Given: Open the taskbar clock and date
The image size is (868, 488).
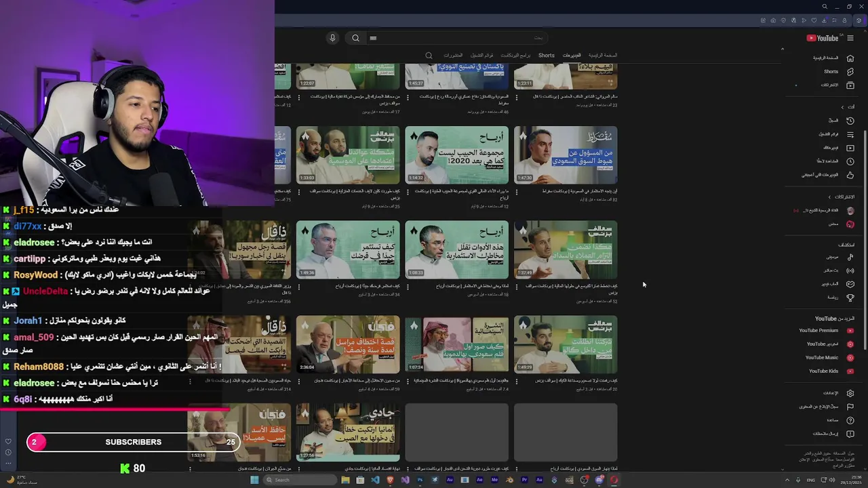Looking at the screenshot, I should coord(852,480).
